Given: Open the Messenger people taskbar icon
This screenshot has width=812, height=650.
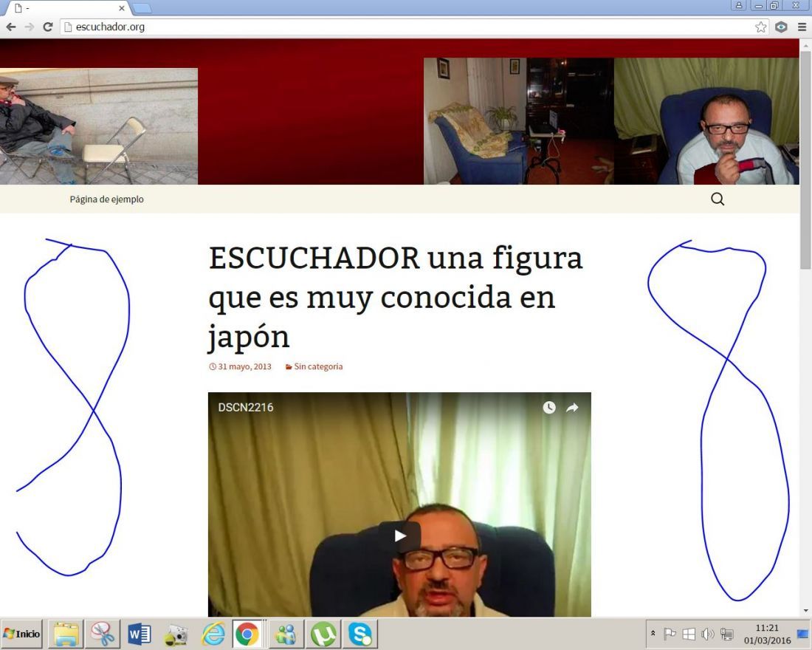Looking at the screenshot, I should tap(286, 634).
